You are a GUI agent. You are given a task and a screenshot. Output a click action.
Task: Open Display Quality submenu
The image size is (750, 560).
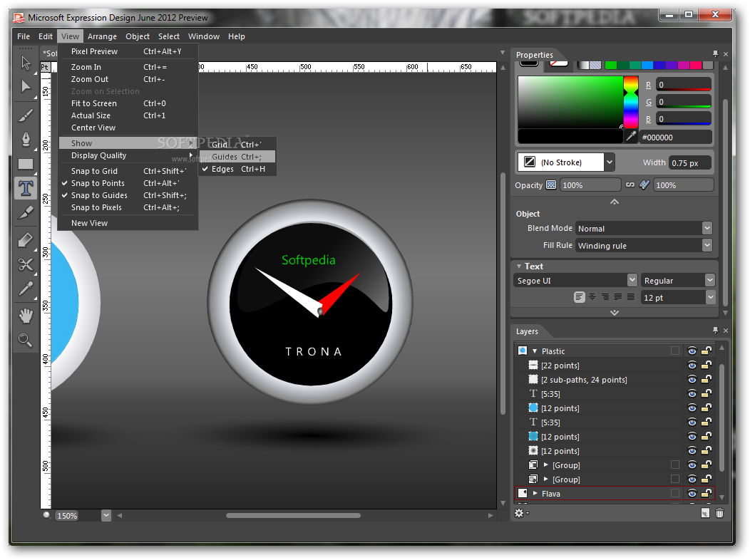pyautogui.click(x=128, y=156)
